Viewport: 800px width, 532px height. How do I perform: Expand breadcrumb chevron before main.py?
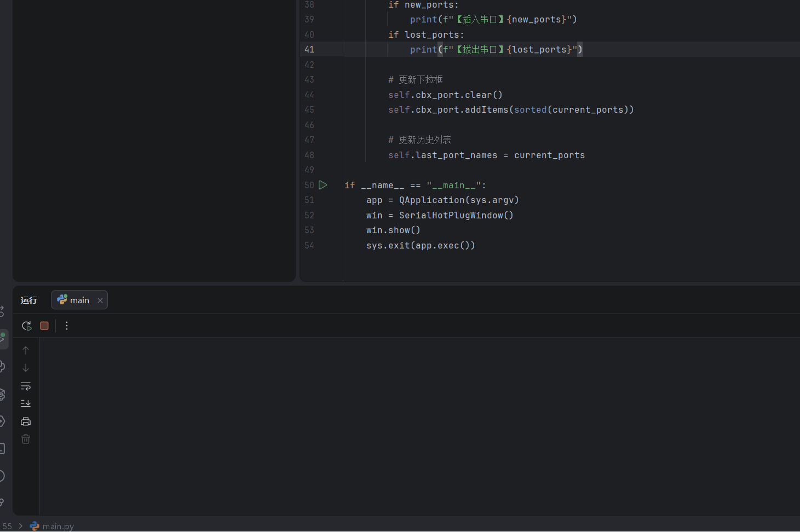tap(21, 526)
